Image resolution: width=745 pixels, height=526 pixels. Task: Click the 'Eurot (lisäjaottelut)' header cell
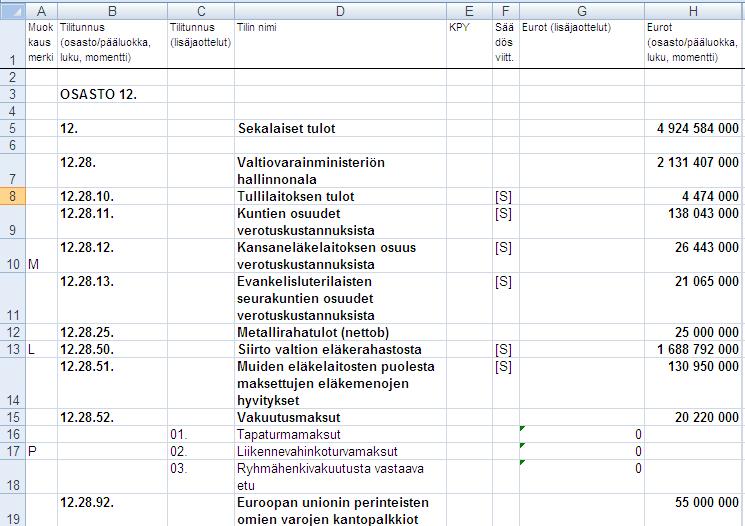582,44
